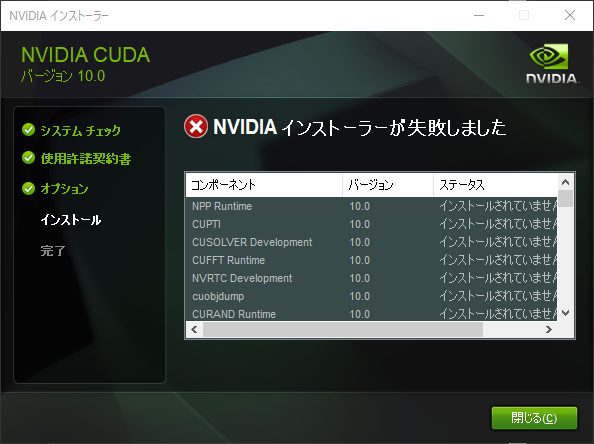This screenshot has width=594, height=444.
Task: Click the NVIDIA logo
Action: pyautogui.click(x=552, y=64)
